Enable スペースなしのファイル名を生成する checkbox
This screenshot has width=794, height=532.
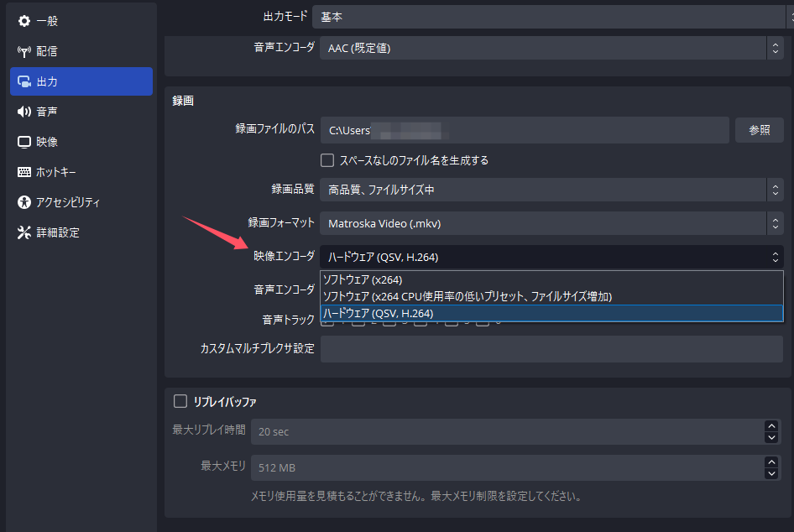327,159
